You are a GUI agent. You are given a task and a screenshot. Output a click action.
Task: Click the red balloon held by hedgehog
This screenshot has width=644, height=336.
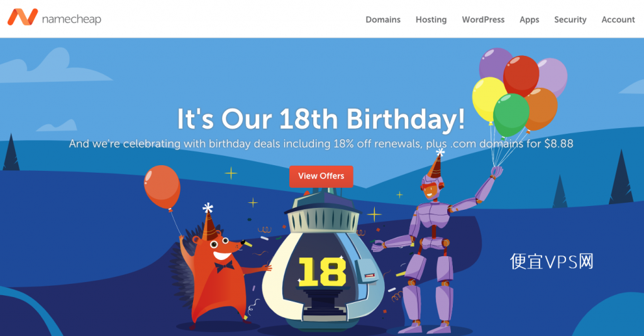click(x=162, y=188)
